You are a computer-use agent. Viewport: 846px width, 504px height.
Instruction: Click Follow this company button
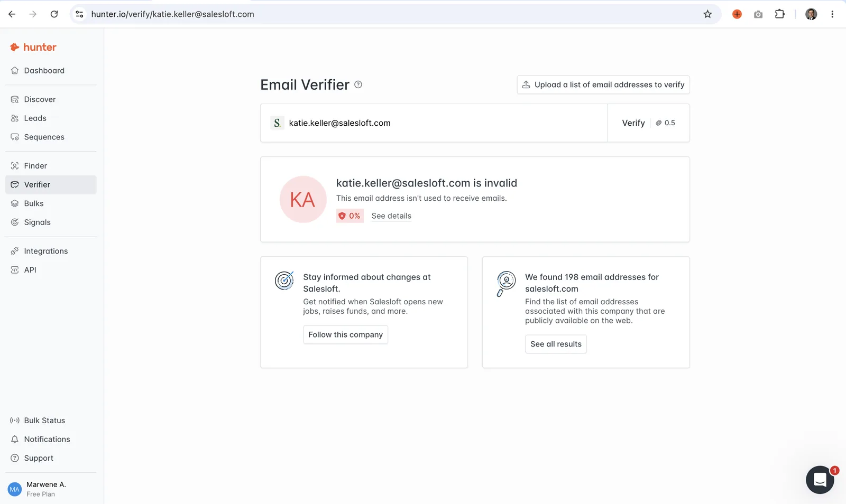click(x=346, y=335)
